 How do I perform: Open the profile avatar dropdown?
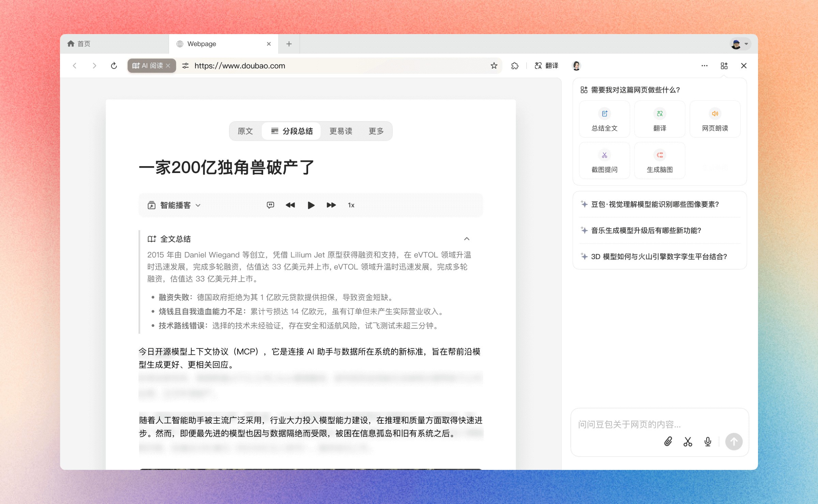click(x=740, y=44)
